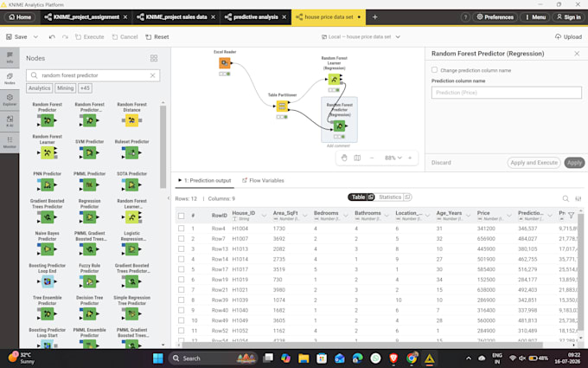588x368 pixels.
Task: Open the Save dropdown arrow
Action: 35,36
